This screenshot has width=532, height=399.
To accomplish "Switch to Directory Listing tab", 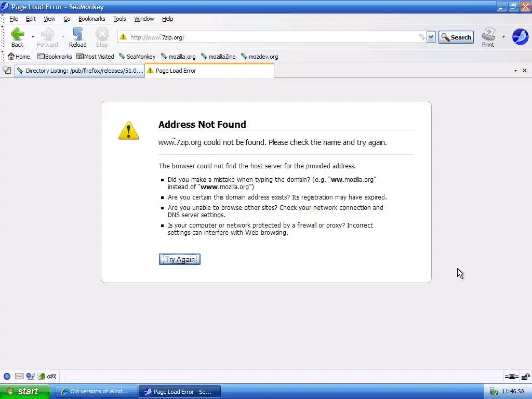I will 79,71.
